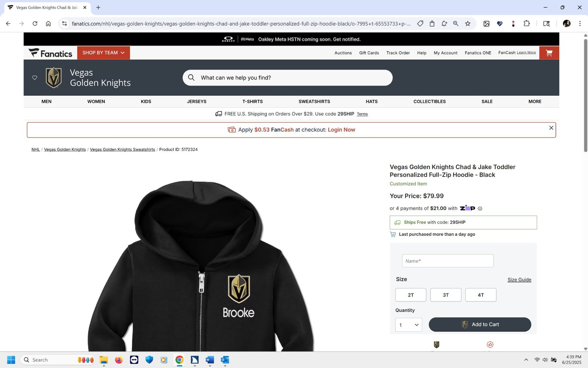Open Chrome extensions puzzle icon
Screen dimensions: 588x368
click(x=527, y=24)
